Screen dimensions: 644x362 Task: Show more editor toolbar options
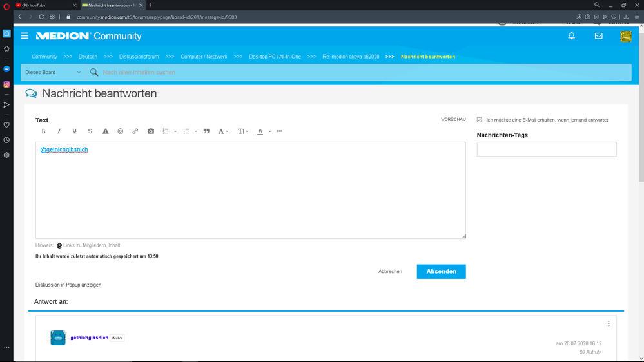click(x=279, y=131)
